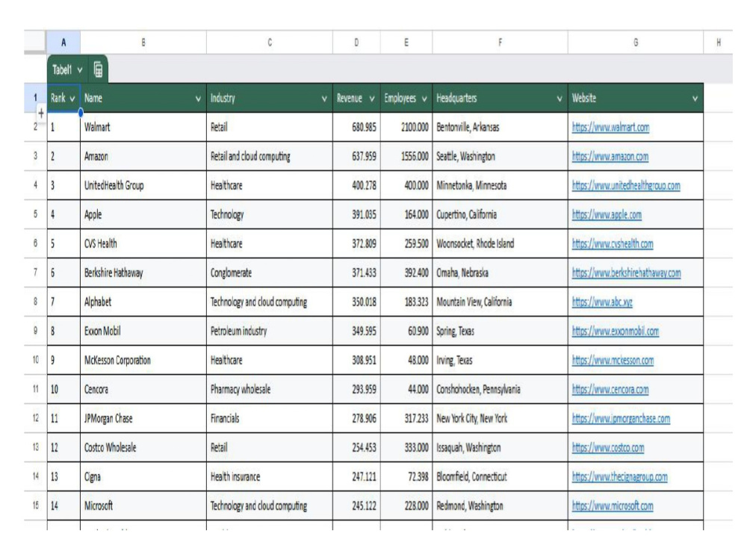Viewport: 747px width, 560px height.
Task: Open the jpmorganchase.com link
Action: pyautogui.click(x=621, y=418)
